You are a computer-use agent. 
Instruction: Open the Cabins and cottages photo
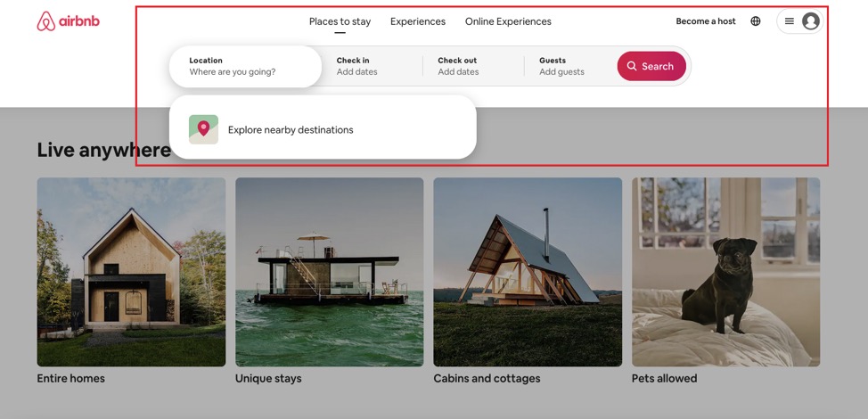(x=528, y=272)
